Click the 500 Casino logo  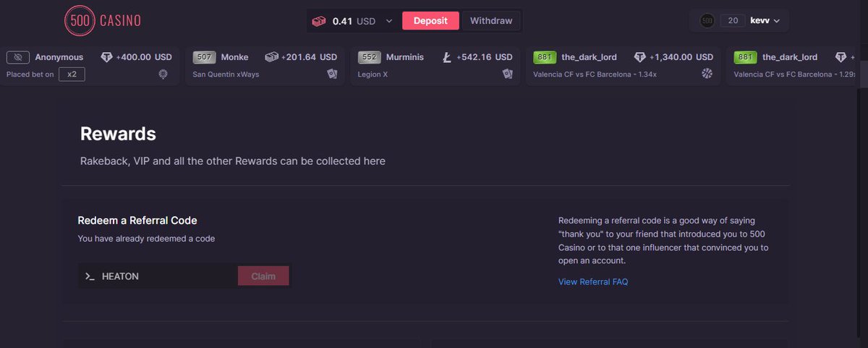[102, 21]
